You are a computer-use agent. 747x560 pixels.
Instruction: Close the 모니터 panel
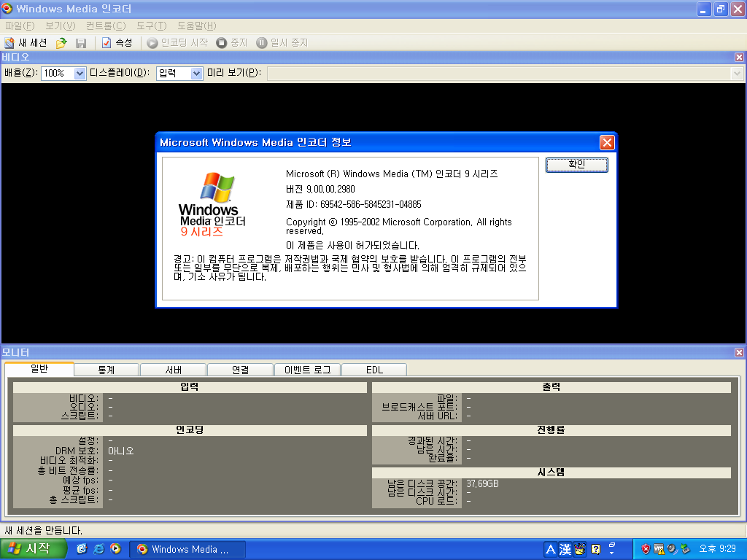coord(739,352)
